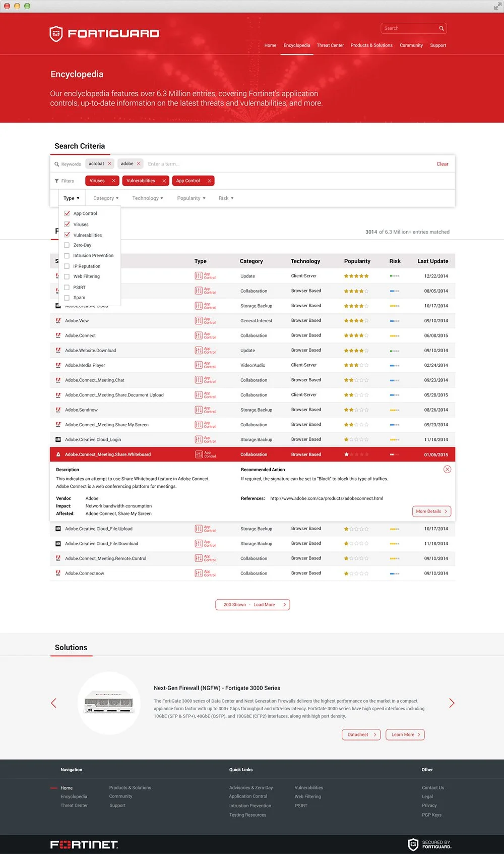Click Adobe icon beside Adobe.Sendnow
The height and width of the screenshot is (854, 504).
[x=58, y=410]
